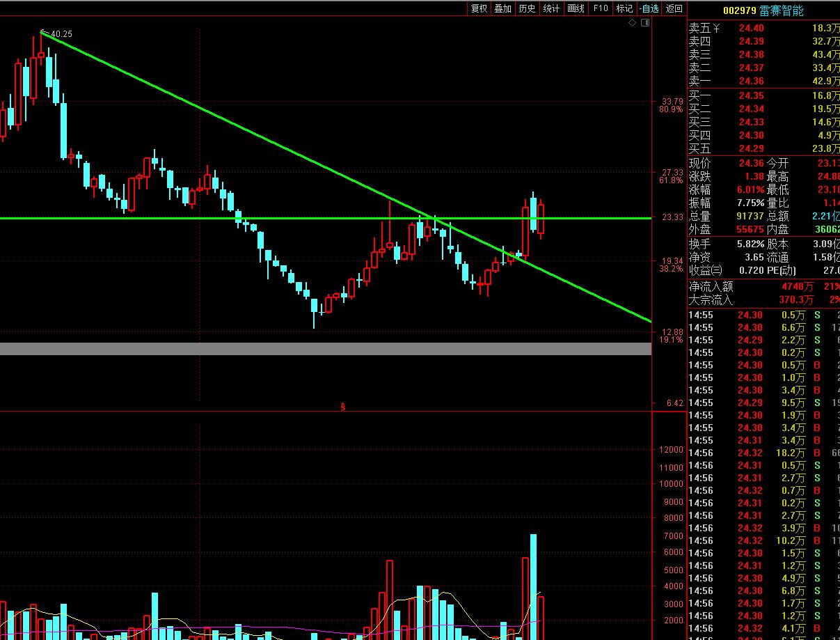Select the 买三 bid price 24.33
Viewport: 840px width, 640px height.
click(751, 123)
